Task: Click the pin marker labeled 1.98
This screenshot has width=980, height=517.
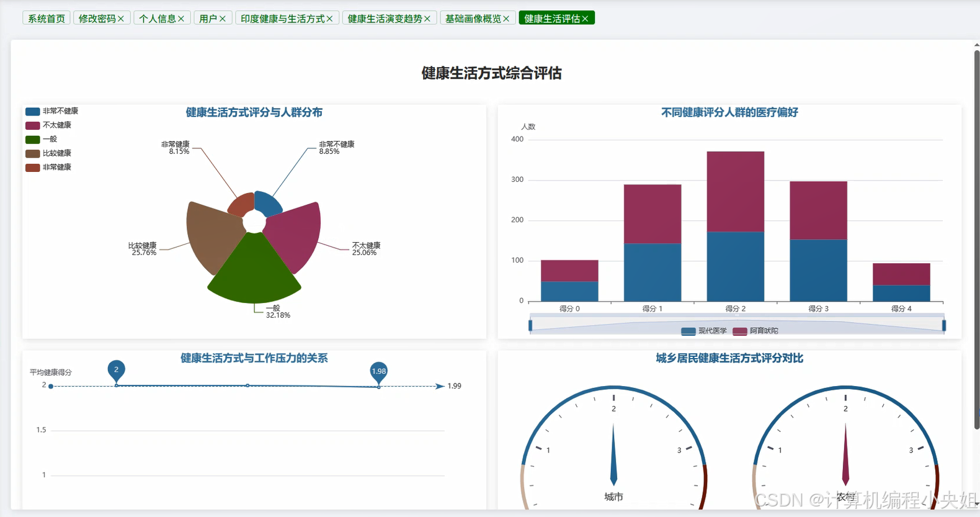Action: pos(378,372)
